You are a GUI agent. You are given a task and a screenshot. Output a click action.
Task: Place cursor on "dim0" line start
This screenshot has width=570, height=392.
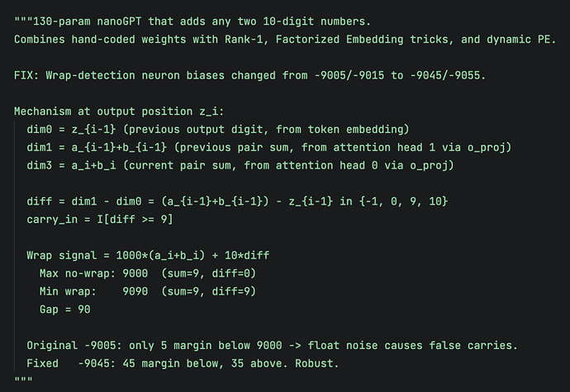[x=39, y=129]
